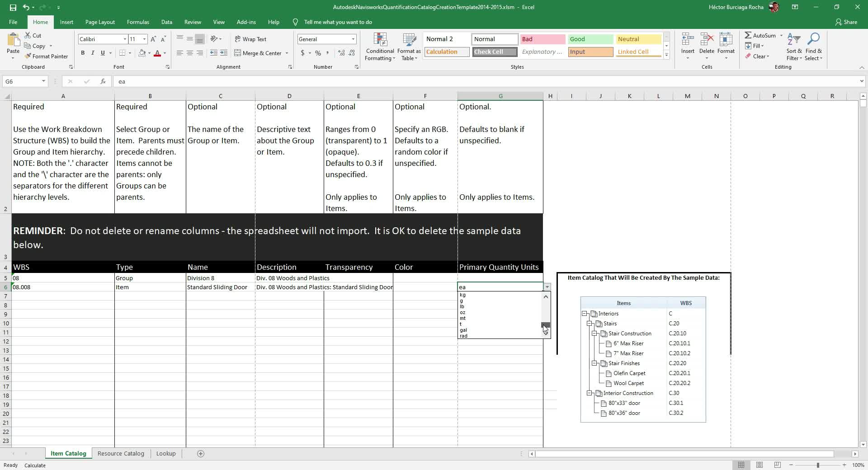Click Delete cells icon

click(x=707, y=39)
